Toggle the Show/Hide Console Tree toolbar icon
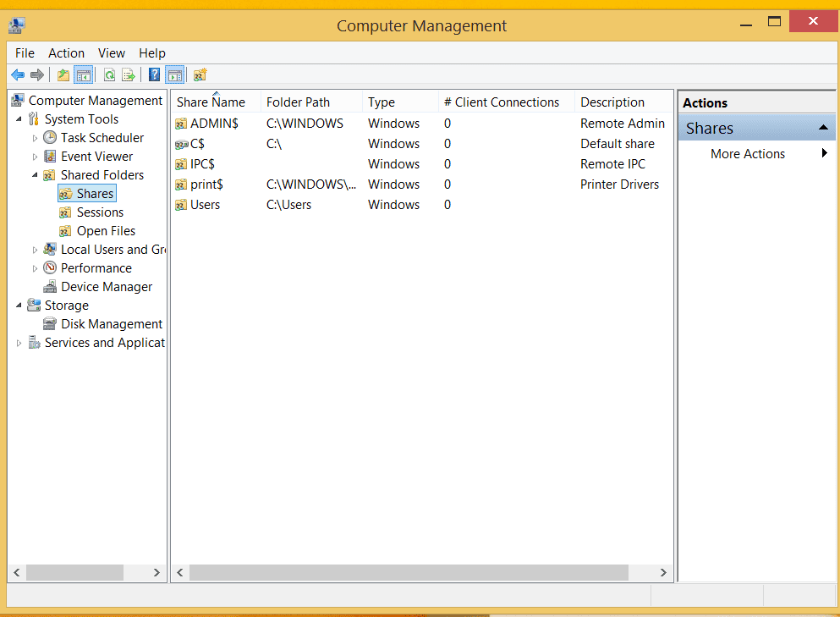This screenshot has width=840, height=617. (84, 75)
